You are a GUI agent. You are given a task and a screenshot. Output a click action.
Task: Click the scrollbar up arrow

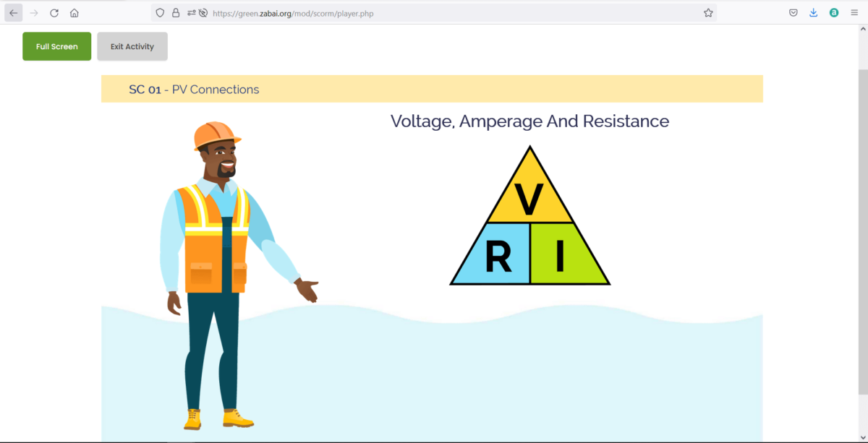click(x=863, y=30)
